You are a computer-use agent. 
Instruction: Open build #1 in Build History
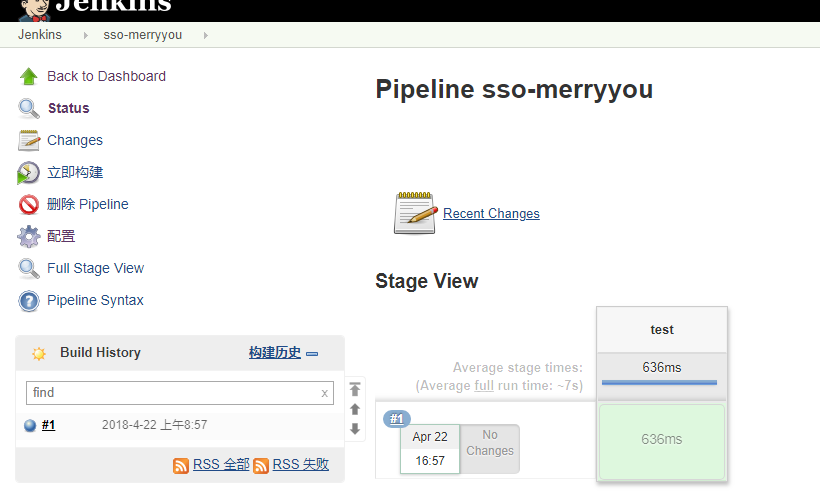point(49,425)
